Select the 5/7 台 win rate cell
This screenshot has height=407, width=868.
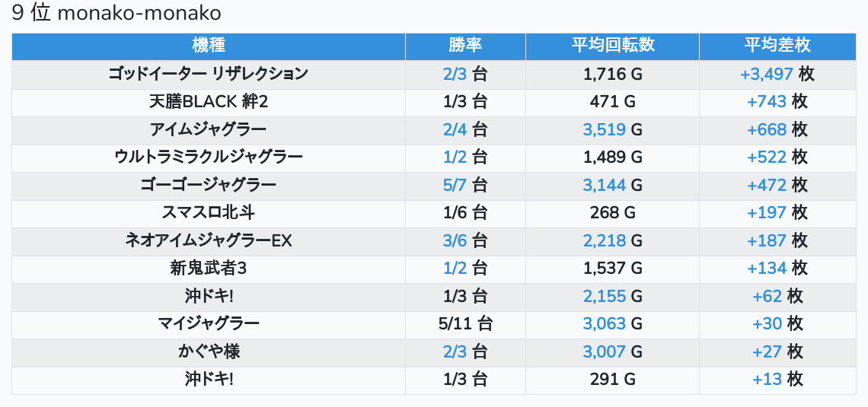point(465,185)
